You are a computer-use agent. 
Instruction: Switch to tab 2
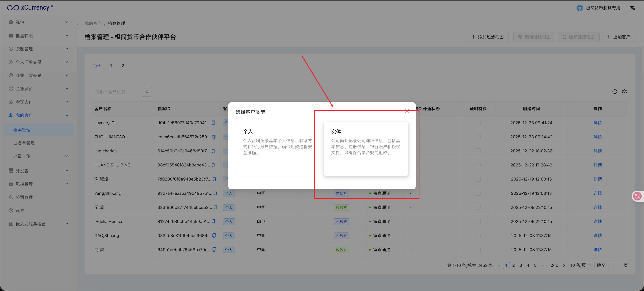coord(123,65)
